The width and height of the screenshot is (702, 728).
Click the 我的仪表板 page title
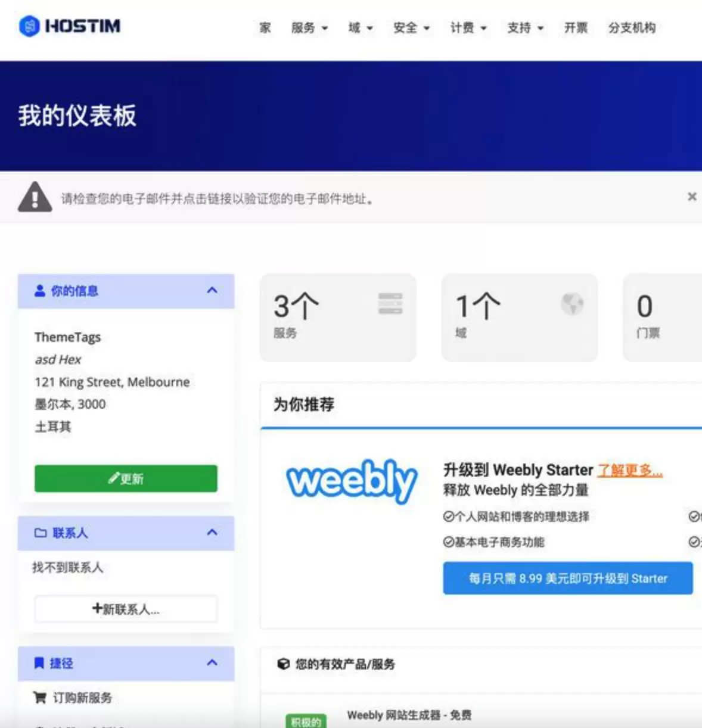77,116
